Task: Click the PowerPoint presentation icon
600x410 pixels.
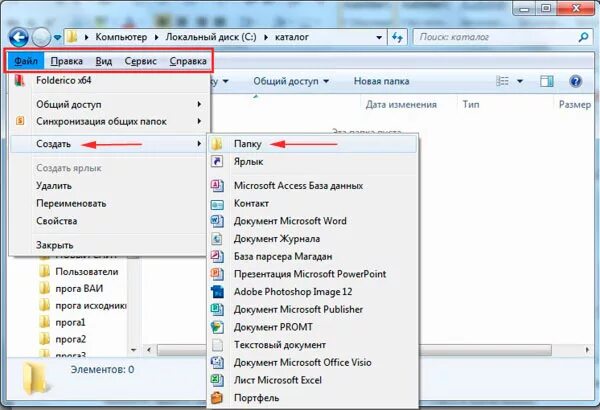Action: (217, 274)
